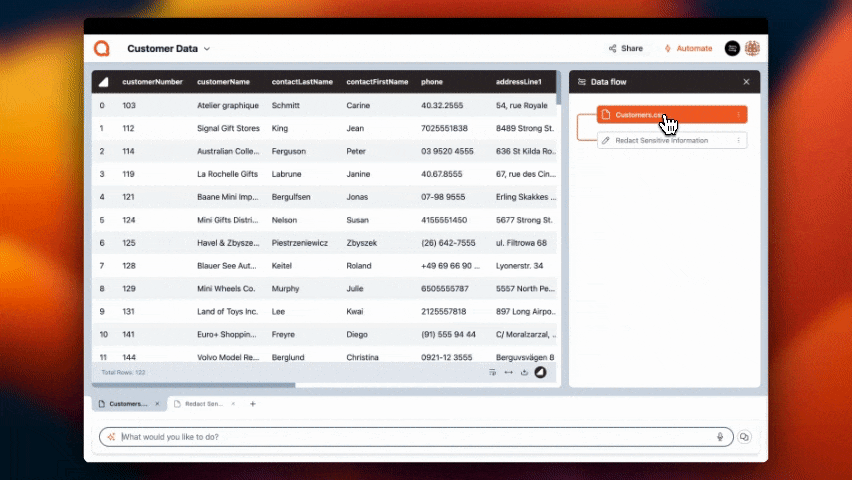The height and width of the screenshot is (480, 852).
Task: Click the microphone icon in prompt box
Action: (x=720, y=437)
